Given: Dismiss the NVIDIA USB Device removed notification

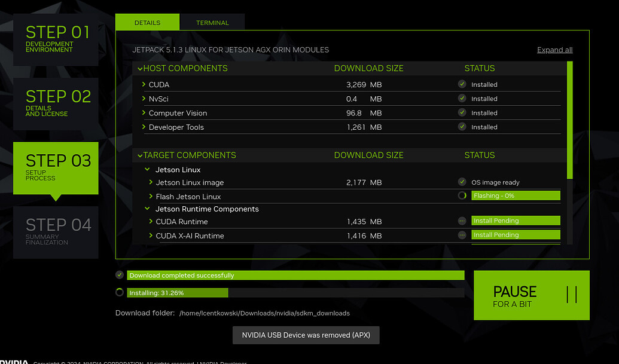Looking at the screenshot, I should pos(306,335).
